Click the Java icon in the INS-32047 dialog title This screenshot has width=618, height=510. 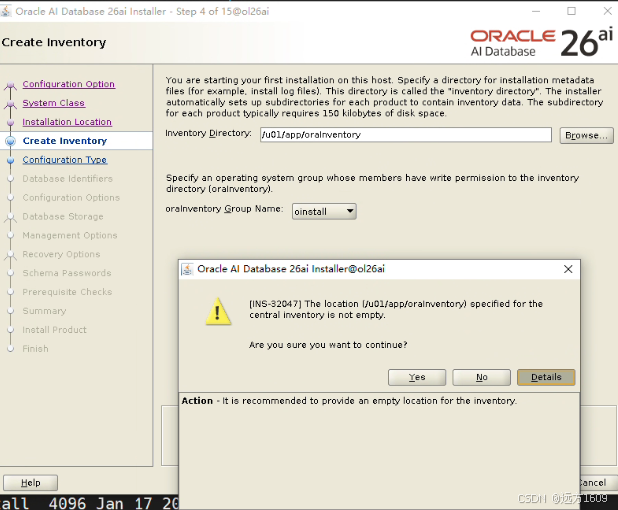click(x=187, y=269)
